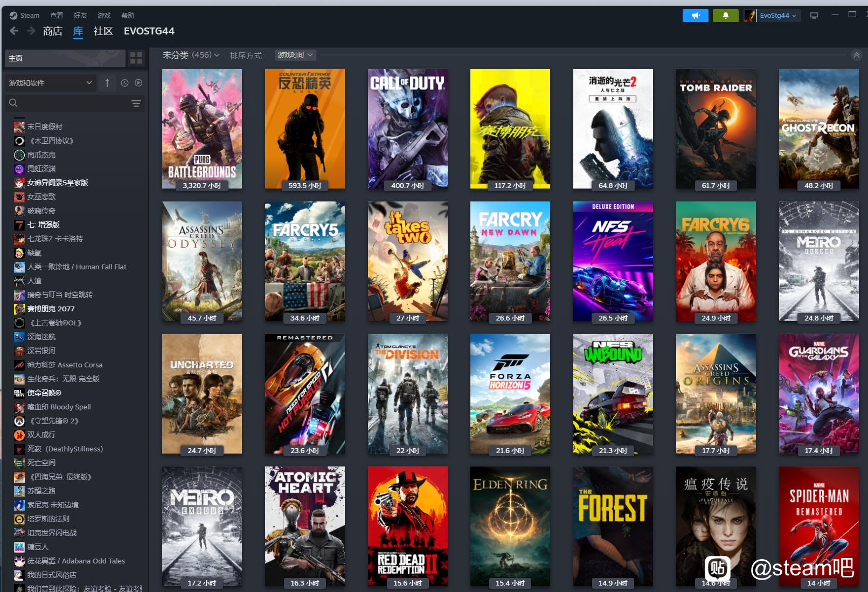Screen dimensions: 868x592
Task: Open the announcements megaphone button
Action: point(695,16)
